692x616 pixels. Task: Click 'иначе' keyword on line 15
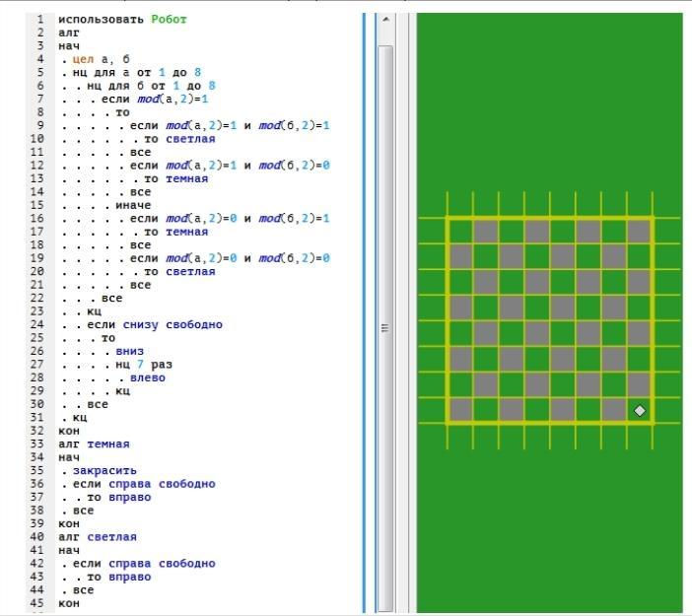tap(133, 205)
